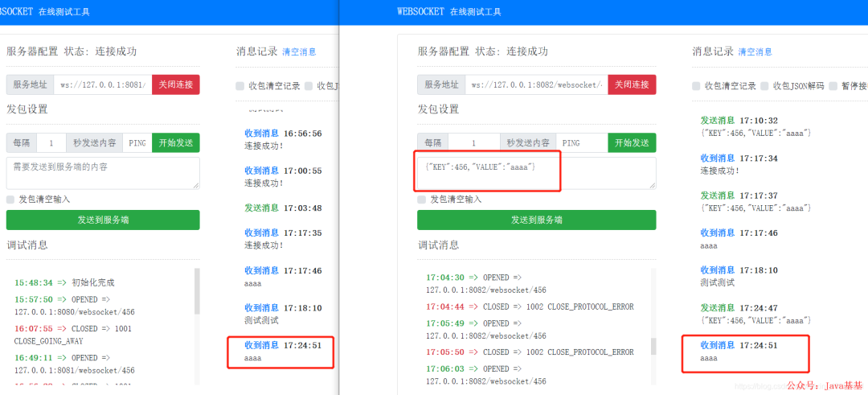
Task: Click PING content field in right window
Action: coord(582,143)
